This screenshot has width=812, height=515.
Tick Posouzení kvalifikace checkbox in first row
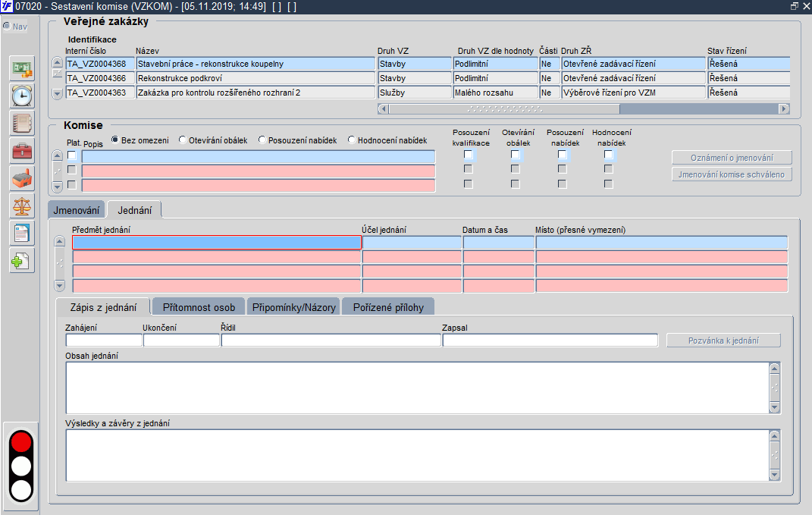[468, 155]
